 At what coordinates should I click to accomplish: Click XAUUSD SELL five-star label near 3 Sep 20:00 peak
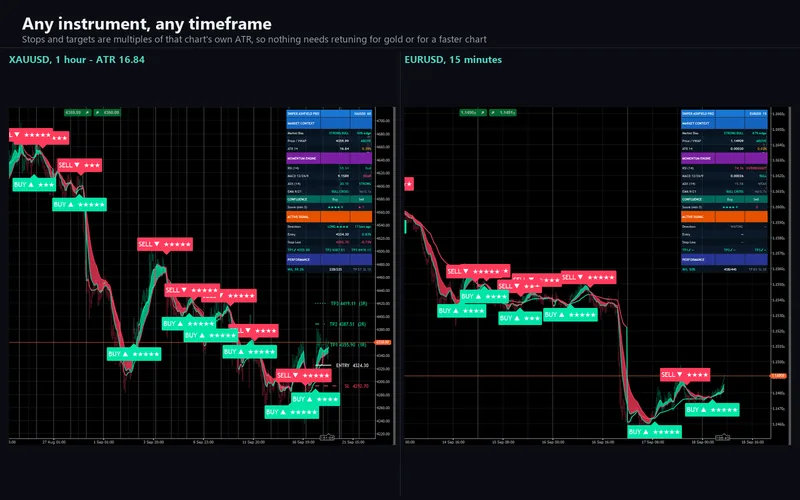pyautogui.click(x=165, y=244)
